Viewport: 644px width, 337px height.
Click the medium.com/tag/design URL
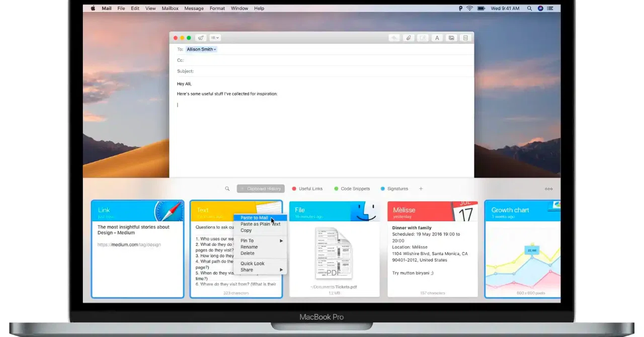(129, 244)
